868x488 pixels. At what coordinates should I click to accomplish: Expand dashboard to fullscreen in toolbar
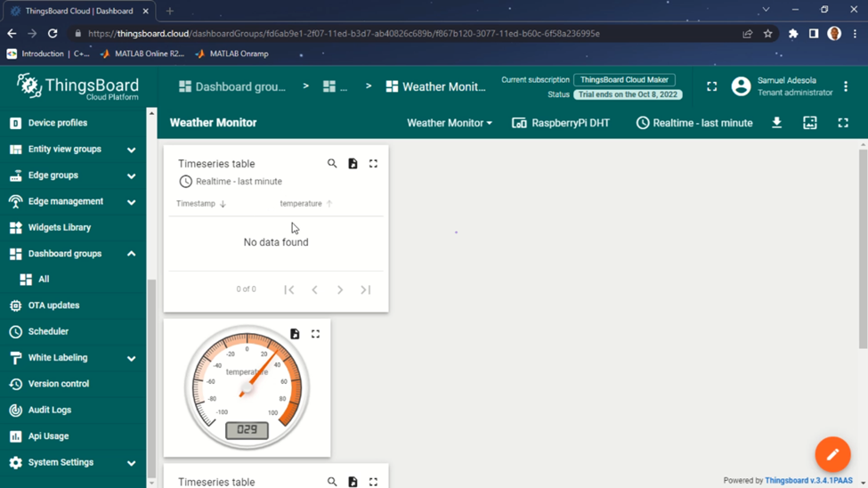tap(842, 122)
